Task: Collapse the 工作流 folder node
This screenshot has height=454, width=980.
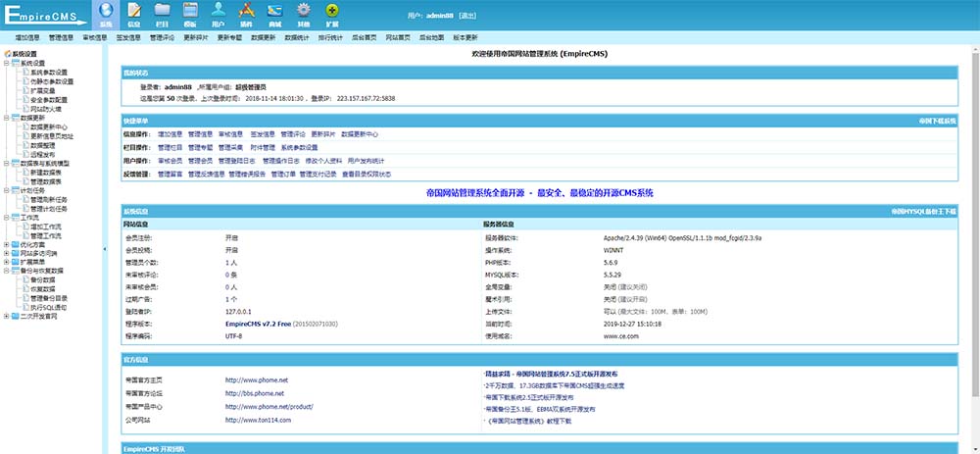Action: (6, 218)
